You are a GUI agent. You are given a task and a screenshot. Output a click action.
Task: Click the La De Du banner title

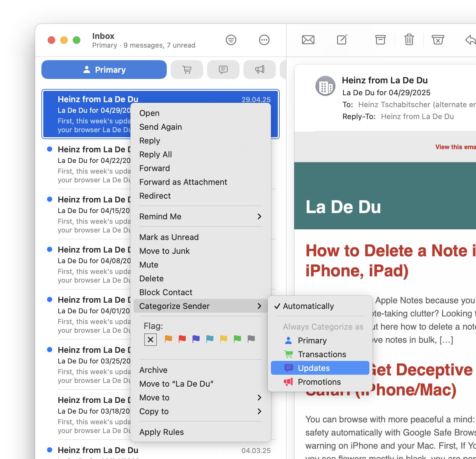343,207
